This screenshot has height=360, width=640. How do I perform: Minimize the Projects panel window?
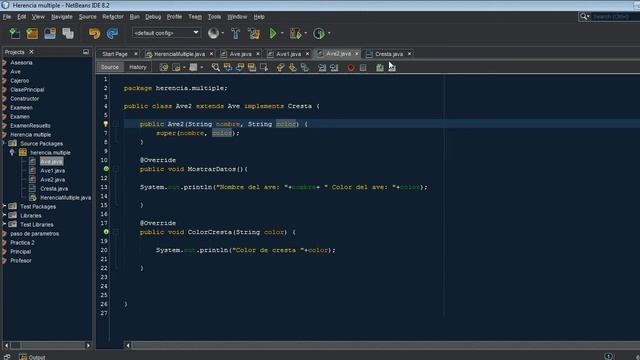pos(86,52)
